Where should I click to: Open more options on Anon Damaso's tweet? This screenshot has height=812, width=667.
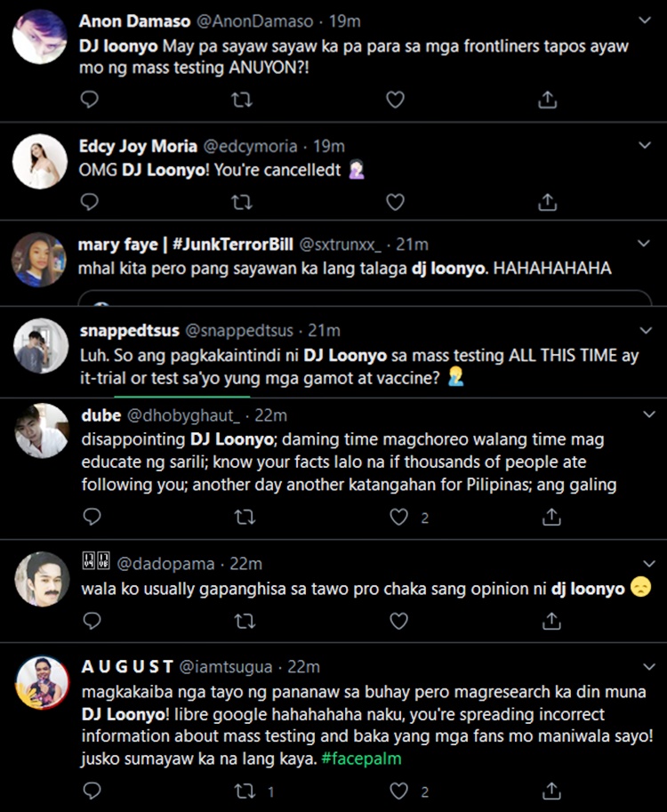click(644, 20)
